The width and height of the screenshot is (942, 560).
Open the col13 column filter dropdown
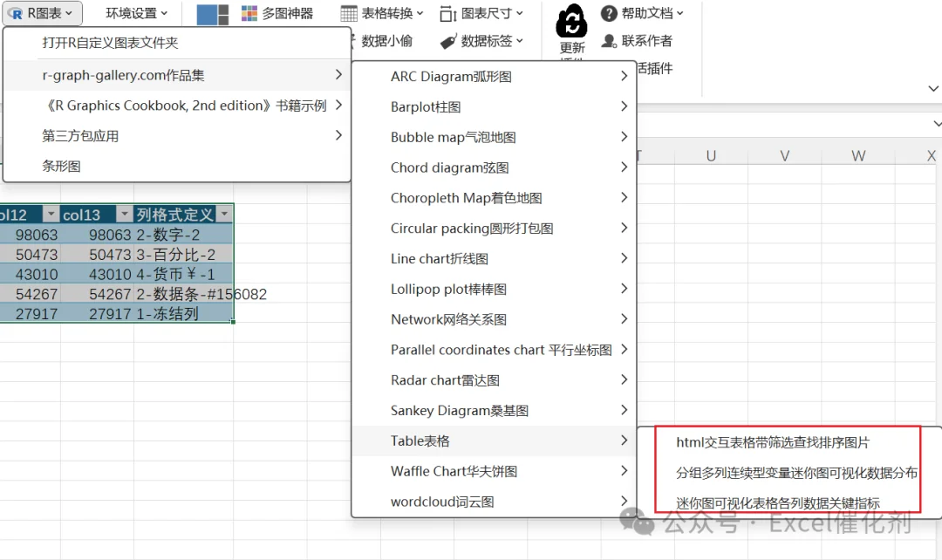click(x=124, y=214)
